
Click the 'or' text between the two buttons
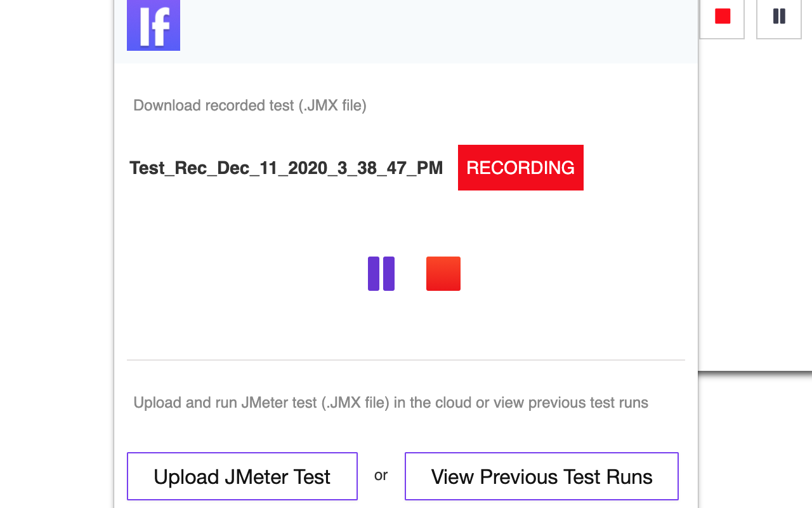click(381, 476)
